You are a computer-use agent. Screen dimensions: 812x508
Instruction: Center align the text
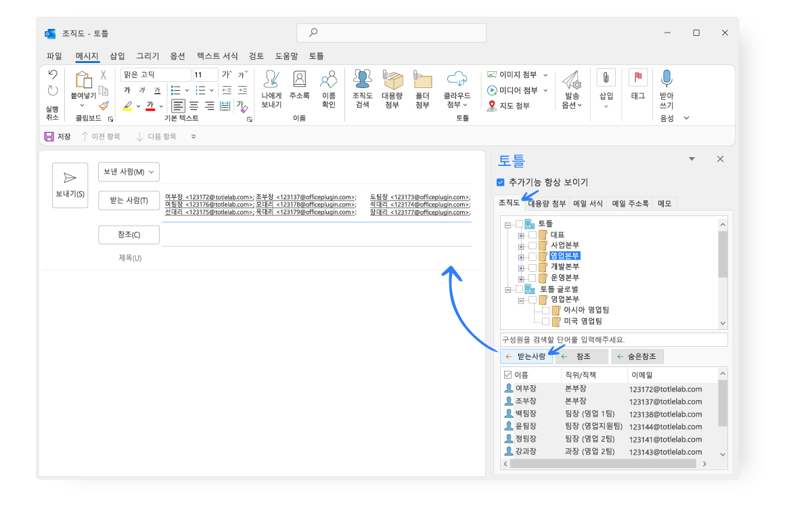pyautogui.click(x=194, y=106)
